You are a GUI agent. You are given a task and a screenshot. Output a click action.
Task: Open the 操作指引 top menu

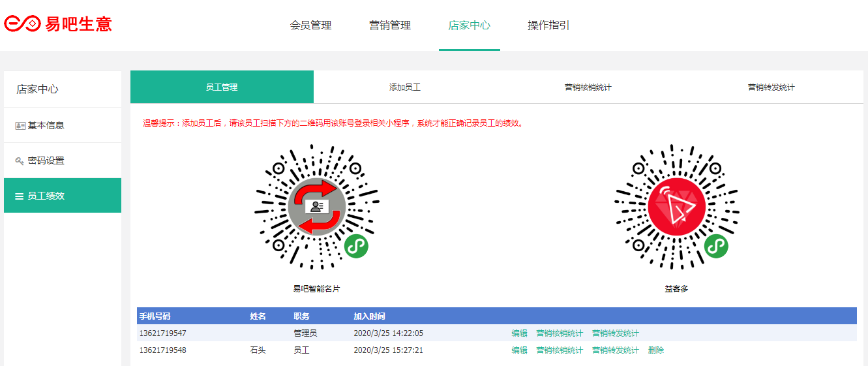tap(548, 25)
